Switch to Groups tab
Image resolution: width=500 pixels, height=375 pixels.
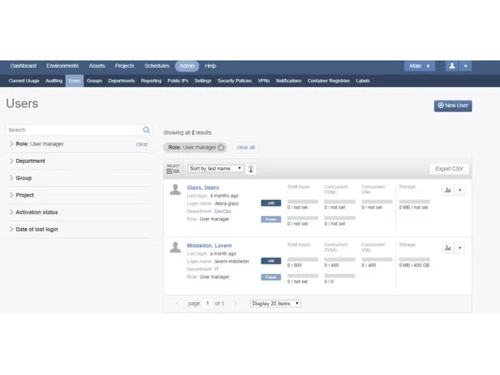(94, 81)
